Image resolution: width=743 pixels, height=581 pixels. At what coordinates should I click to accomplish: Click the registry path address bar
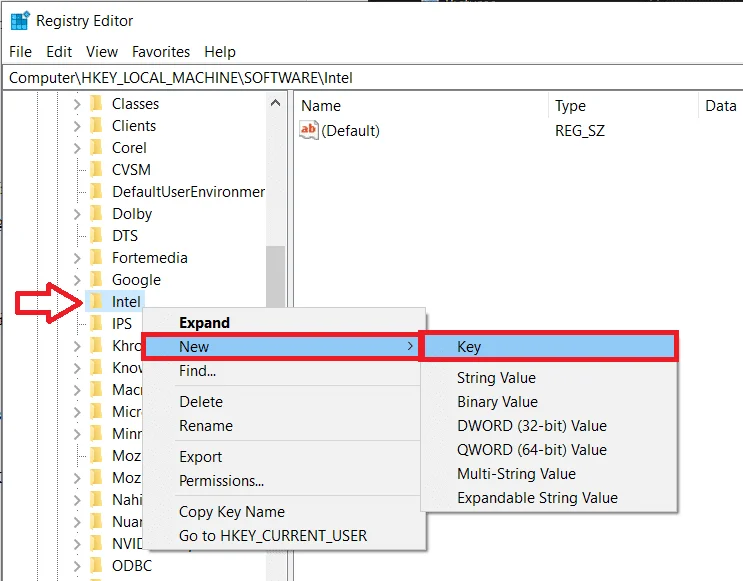point(372,78)
